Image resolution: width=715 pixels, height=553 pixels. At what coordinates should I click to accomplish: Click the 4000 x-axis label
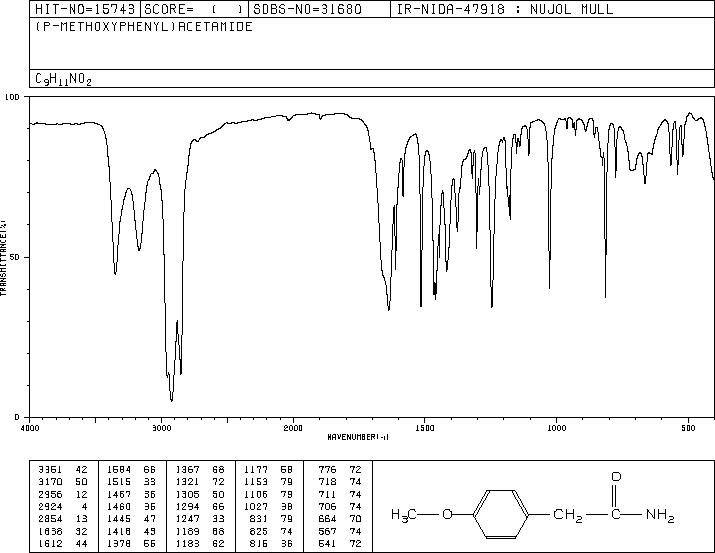click(30, 428)
